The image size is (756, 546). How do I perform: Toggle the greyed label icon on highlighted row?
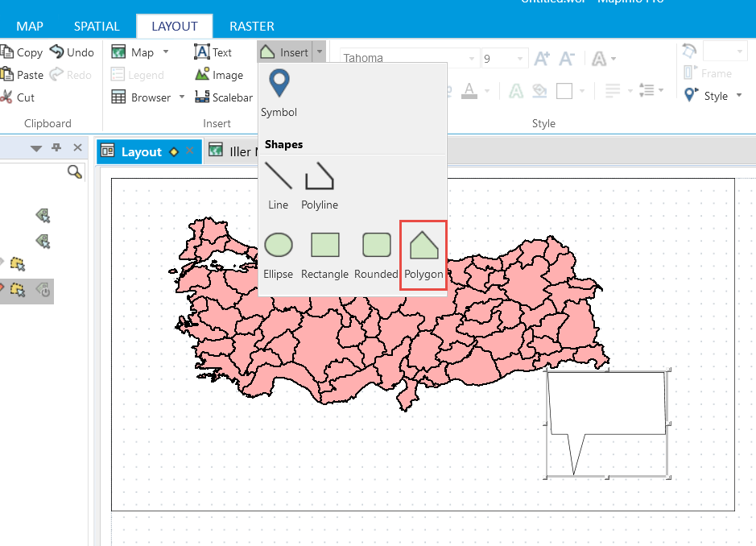tap(43, 289)
